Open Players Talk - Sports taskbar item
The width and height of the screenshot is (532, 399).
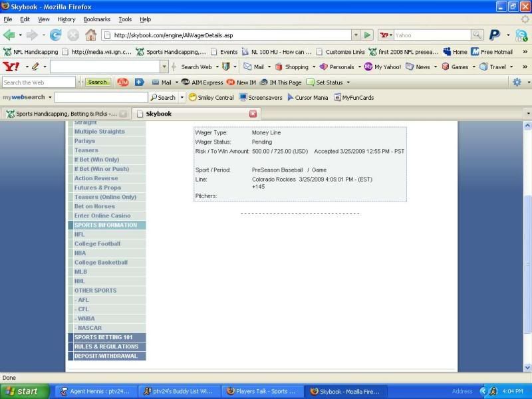[x=262, y=391]
